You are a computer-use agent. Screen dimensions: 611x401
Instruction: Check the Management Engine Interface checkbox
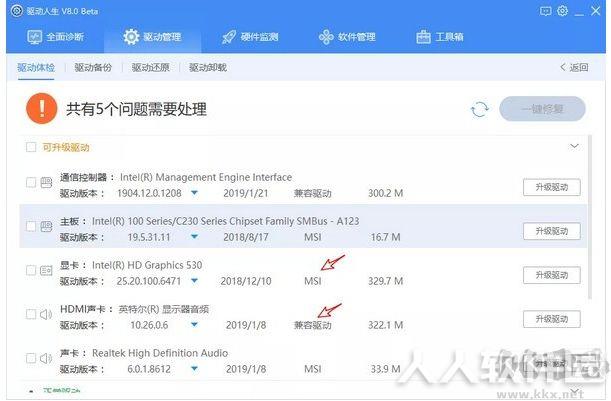coord(31,182)
